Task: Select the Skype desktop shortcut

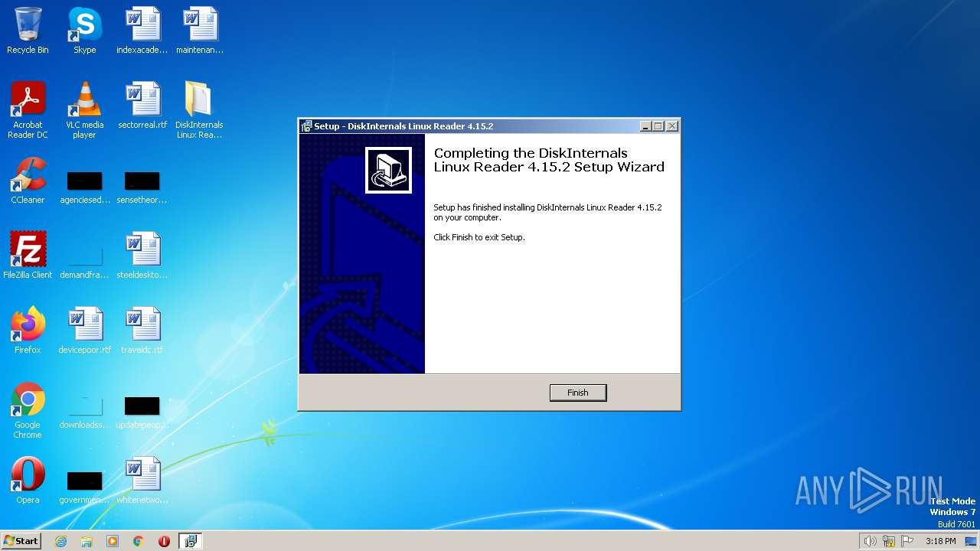Action: pyautogui.click(x=84, y=31)
